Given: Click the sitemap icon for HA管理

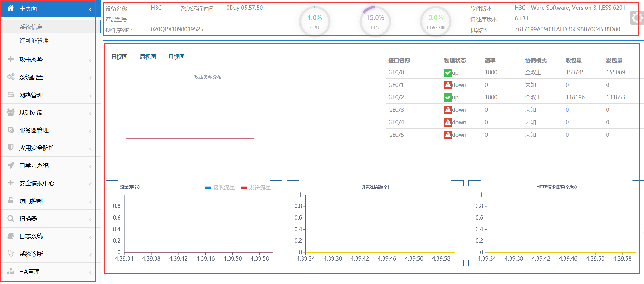Looking at the screenshot, I should (x=11, y=271).
